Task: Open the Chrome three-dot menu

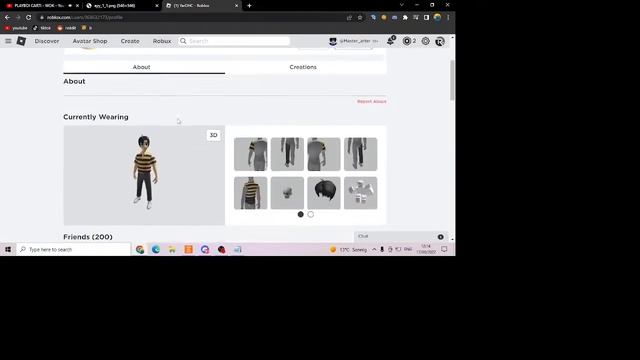Action: pyautogui.click(x=448, y=18)
